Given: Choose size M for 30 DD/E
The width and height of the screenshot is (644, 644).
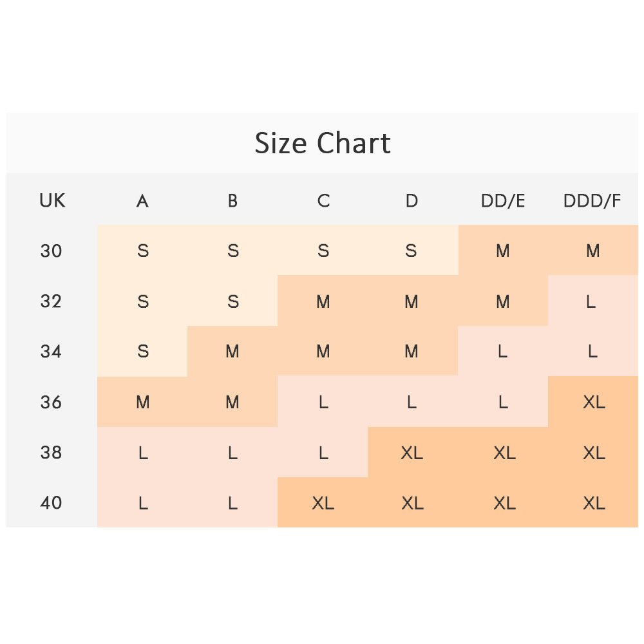Looking at the screenshot, I should point(503,251).
